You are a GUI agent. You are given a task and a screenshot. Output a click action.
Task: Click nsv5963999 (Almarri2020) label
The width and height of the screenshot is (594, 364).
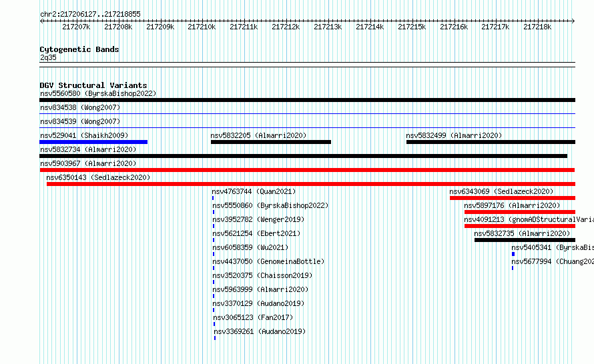coord(260,289)
